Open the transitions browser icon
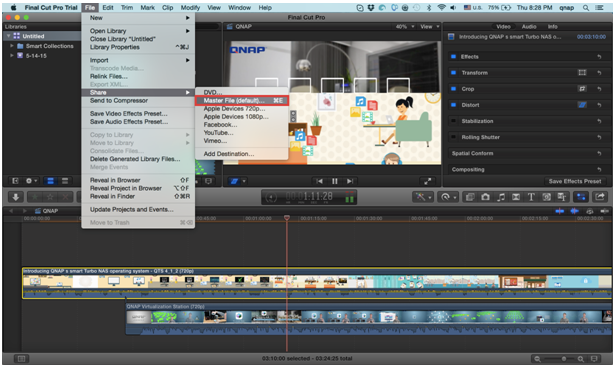The image size is (615, 367). (516, 197)
